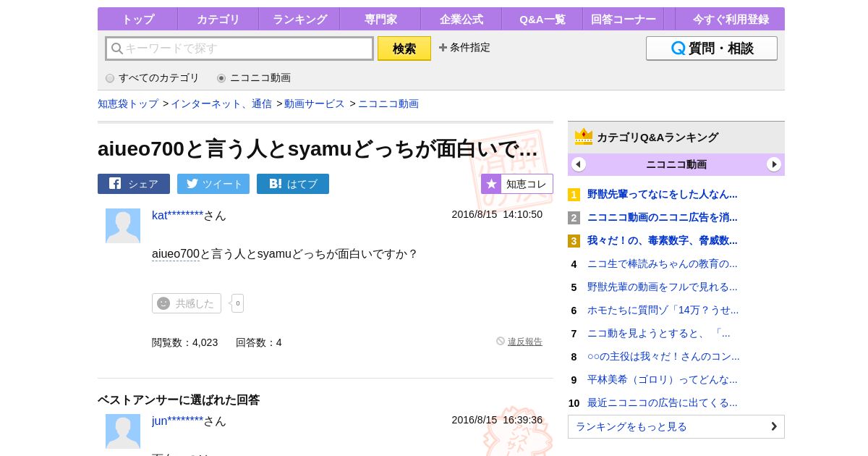868x456 pixels.
Task: Open the jun******** user profile link
Action: (177, 421)
